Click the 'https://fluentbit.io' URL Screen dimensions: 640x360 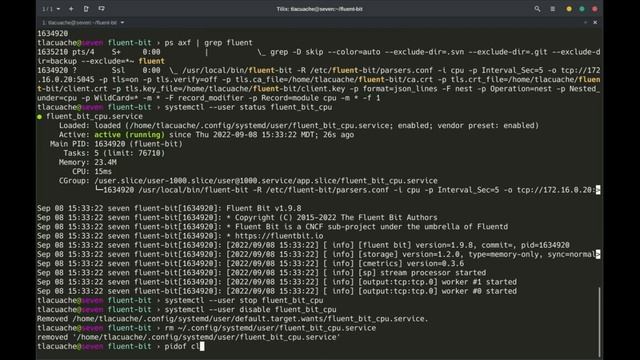click(x=279, y=236)
